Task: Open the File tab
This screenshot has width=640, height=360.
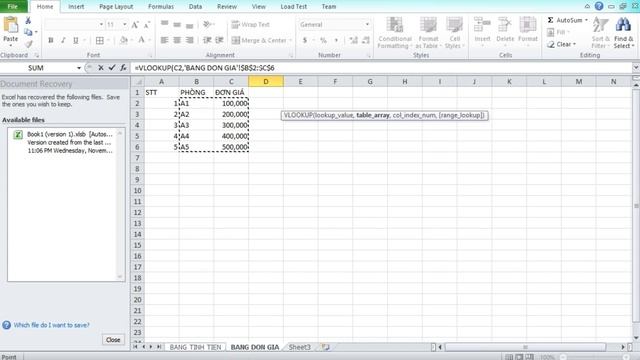Action: tap(13, 7)
